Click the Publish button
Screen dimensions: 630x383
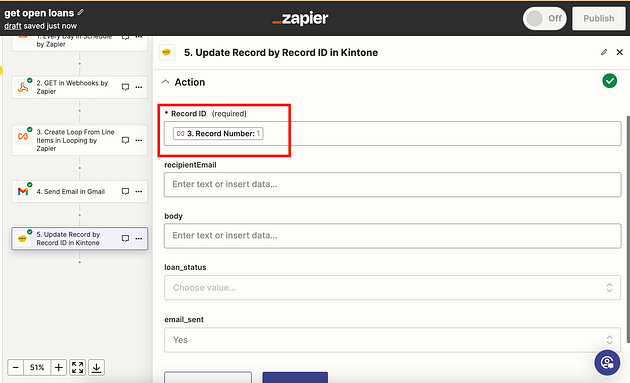click(x=598, y=18)
